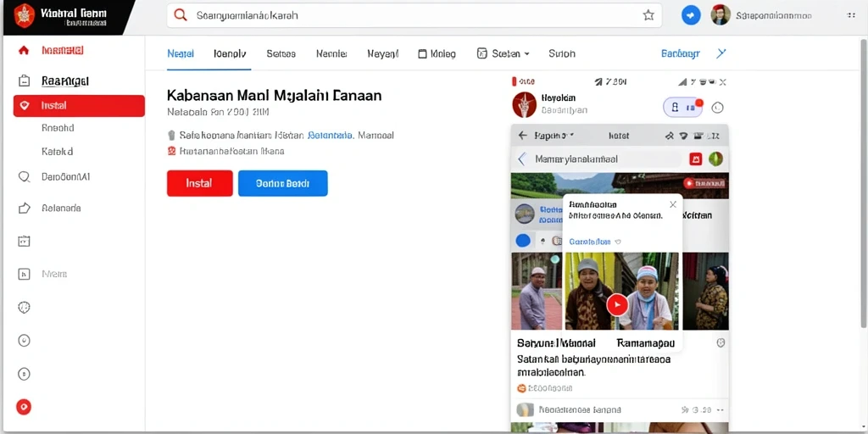Click the star icon in the search bar
The width and height of the screenshot is (868, 434).
[648, 15]
